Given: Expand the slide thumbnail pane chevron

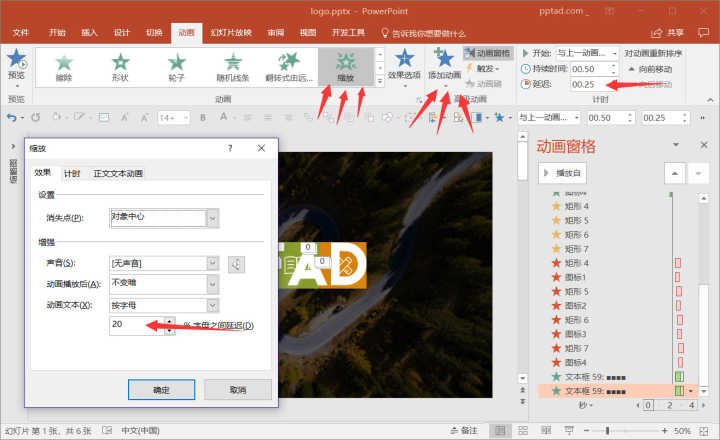Looking at the screenshot, I should 13,147.
